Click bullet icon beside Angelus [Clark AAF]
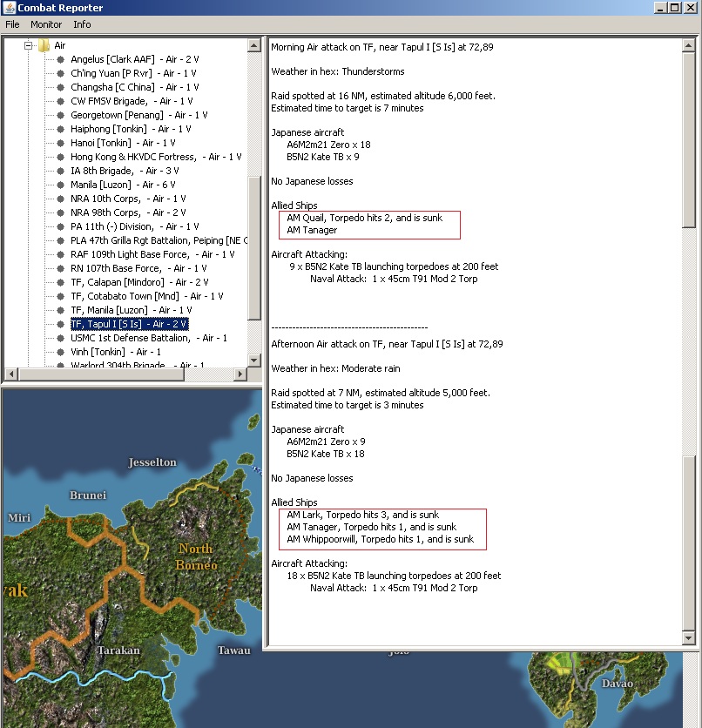The image size is (702, 728). 60,59
